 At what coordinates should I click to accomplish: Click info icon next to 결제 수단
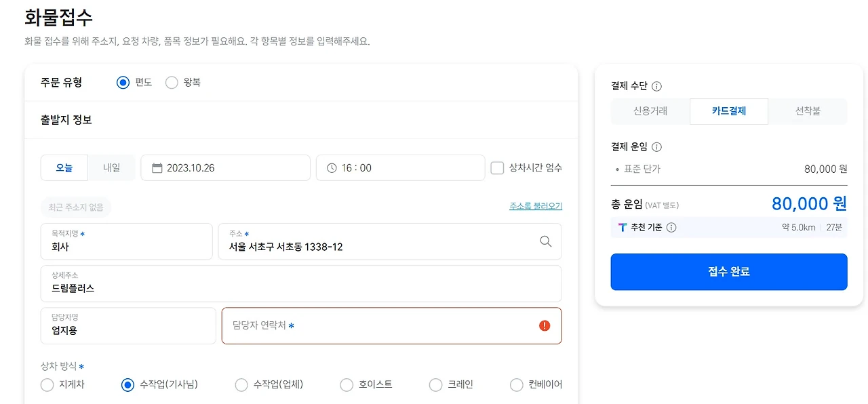click(x=656, y=86)
